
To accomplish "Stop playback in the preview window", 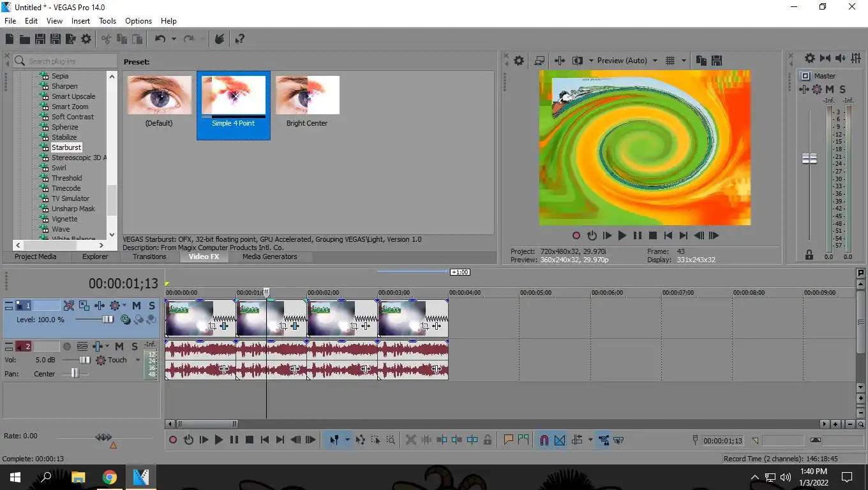I will (x=653, y=235).
